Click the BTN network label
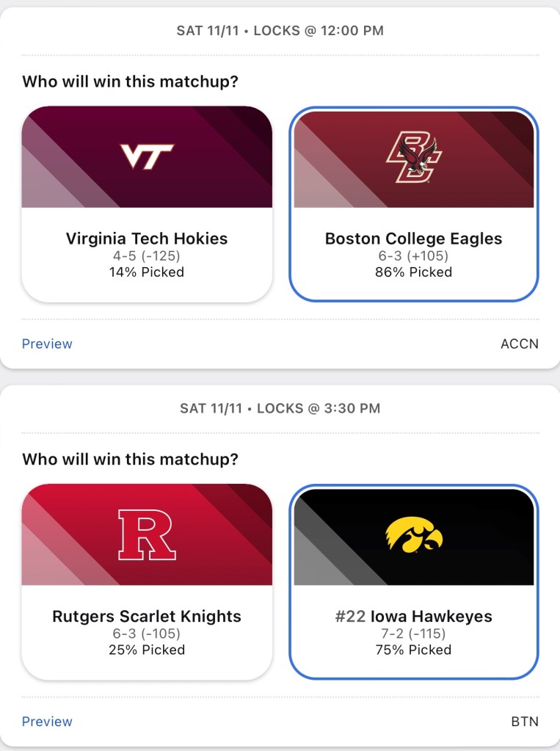This screenshot has height=751, width=560. coord(524,722)
